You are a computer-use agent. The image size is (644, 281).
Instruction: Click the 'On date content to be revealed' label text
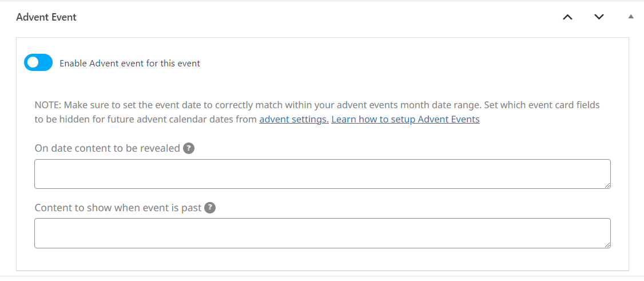(108, 148)
